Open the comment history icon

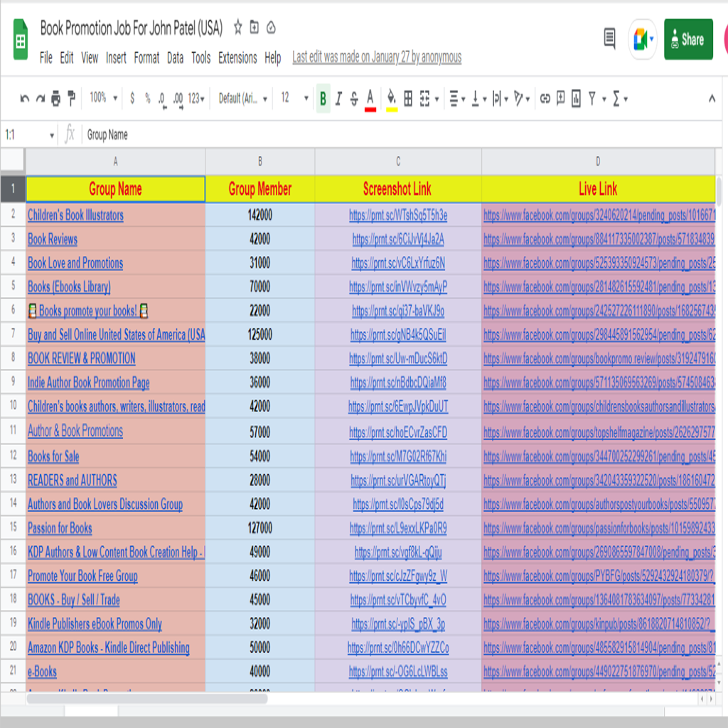pyautogui.click(x=609, y=39)
